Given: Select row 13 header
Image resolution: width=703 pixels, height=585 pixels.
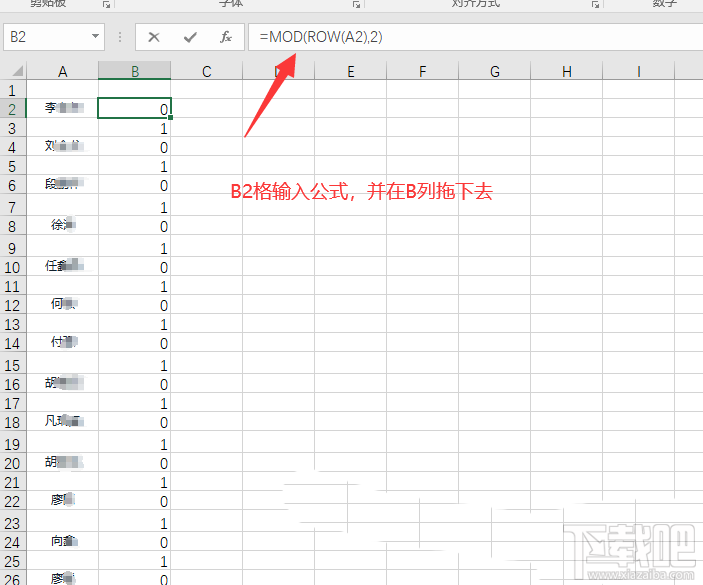Looking at the screenshot, I should [x=13, y=324].
